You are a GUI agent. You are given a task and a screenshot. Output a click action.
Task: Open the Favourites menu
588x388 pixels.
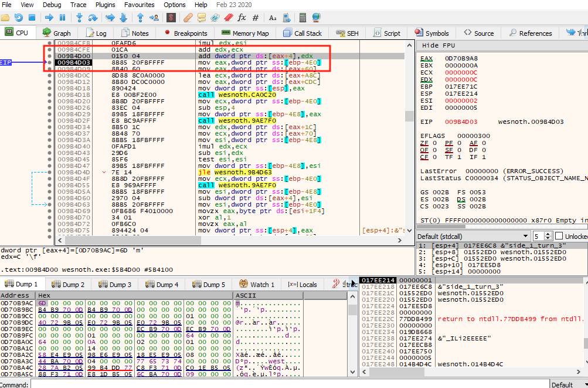(139, 5)
